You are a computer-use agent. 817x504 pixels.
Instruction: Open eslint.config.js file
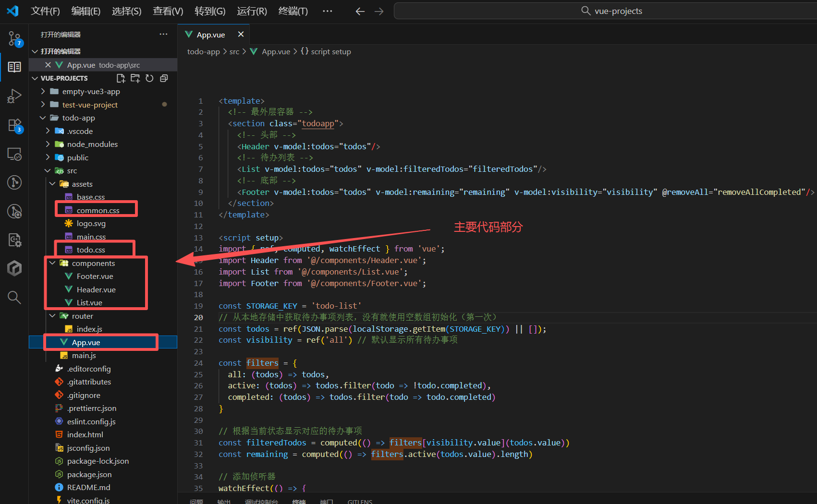[91, 421]
